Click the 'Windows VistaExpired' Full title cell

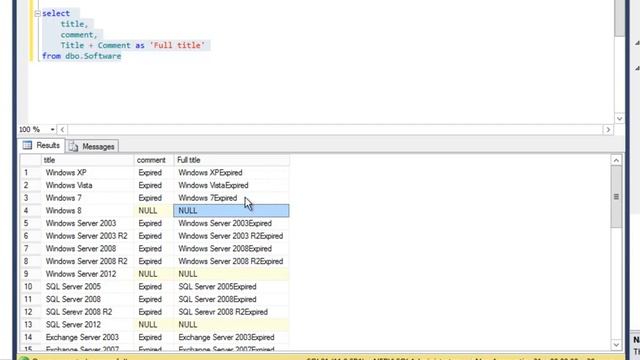(231, 185)
